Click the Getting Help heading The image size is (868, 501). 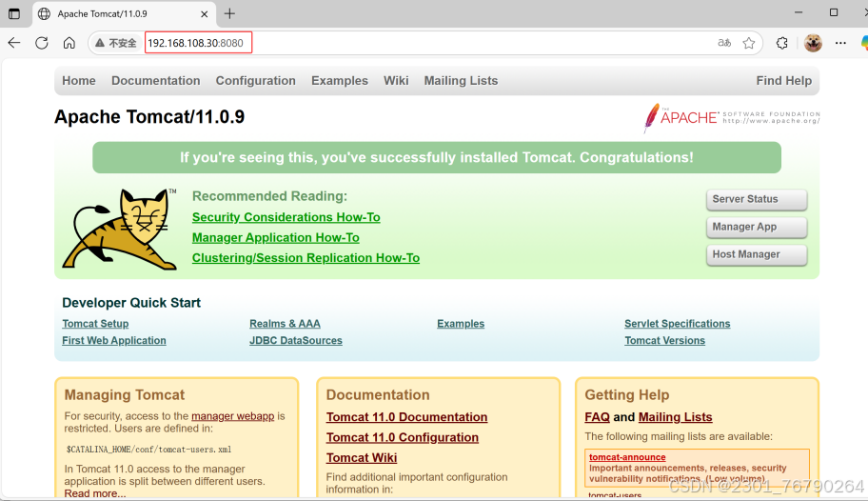tap(627, 395)
